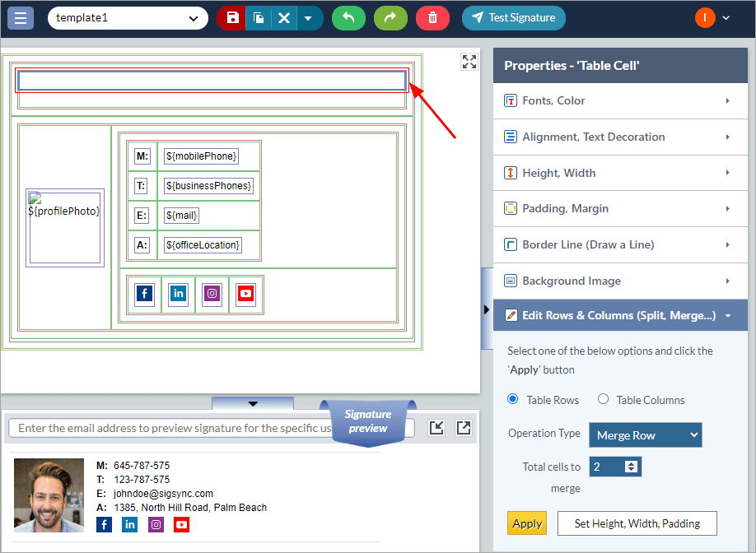This screenshot has height=553, width=756.
Task: Expand editor to fullscreen view
Action: [x=469, y=62]
